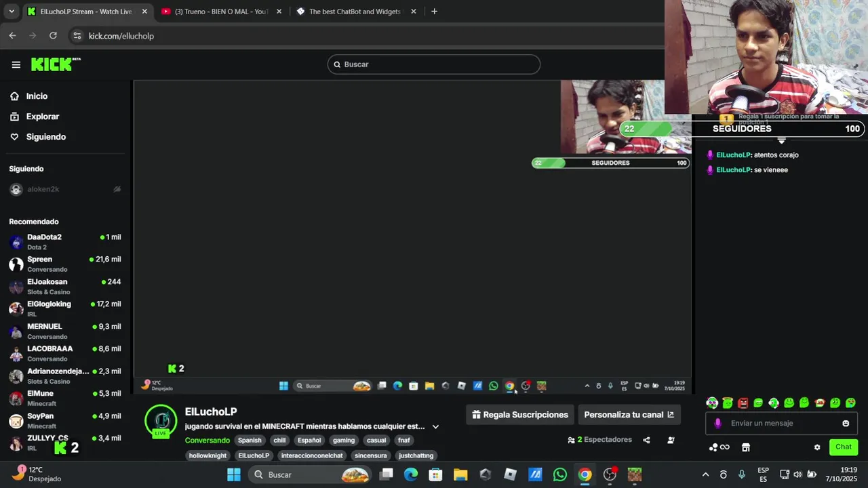The height and width of the screenshot is (488, 868).
Task: Open Microsoft Edge from the taskbar
Action: pos(411,474)
